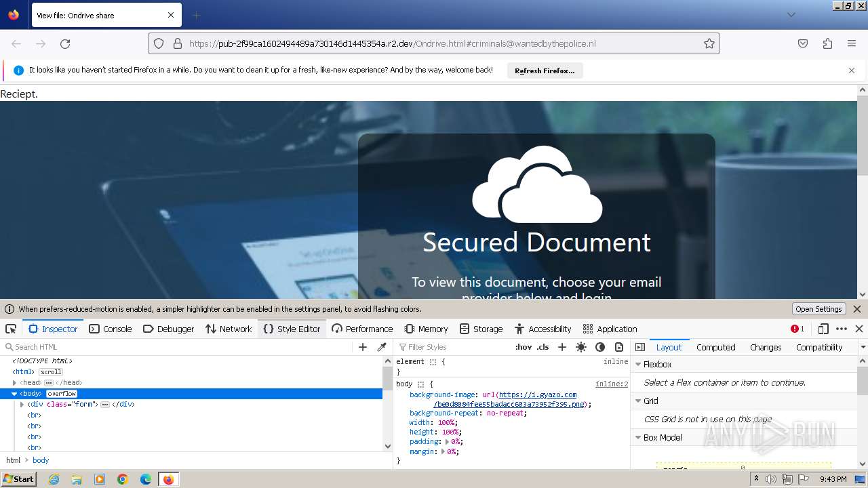Grab a color with the eyedropper

pyautogui.click(x=382, y=347)
